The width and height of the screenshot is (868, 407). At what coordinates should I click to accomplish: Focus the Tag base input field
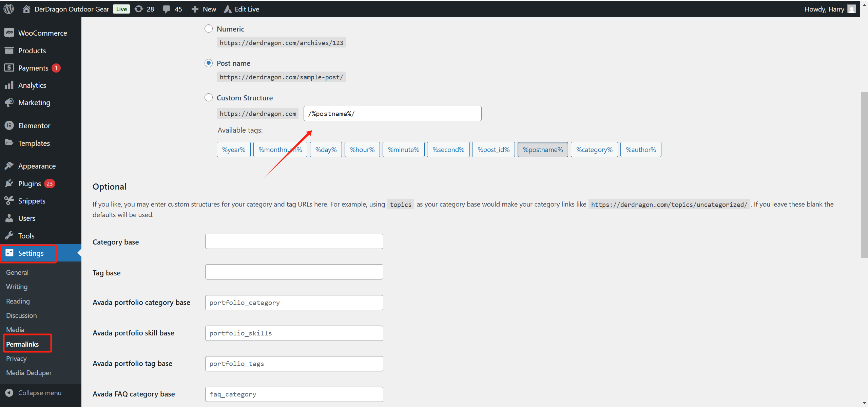294,272
